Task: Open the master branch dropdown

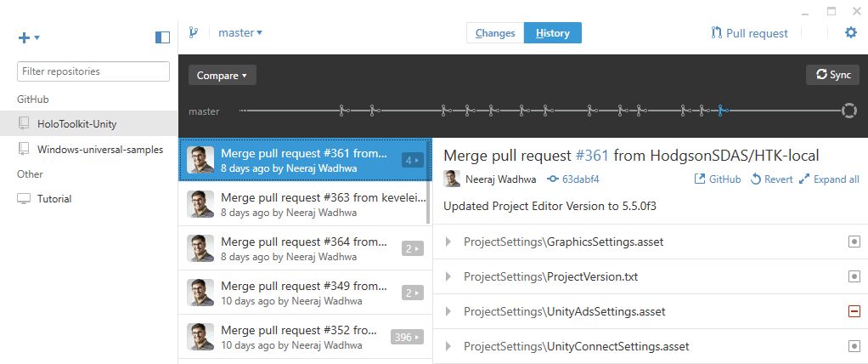Action: 240,33
